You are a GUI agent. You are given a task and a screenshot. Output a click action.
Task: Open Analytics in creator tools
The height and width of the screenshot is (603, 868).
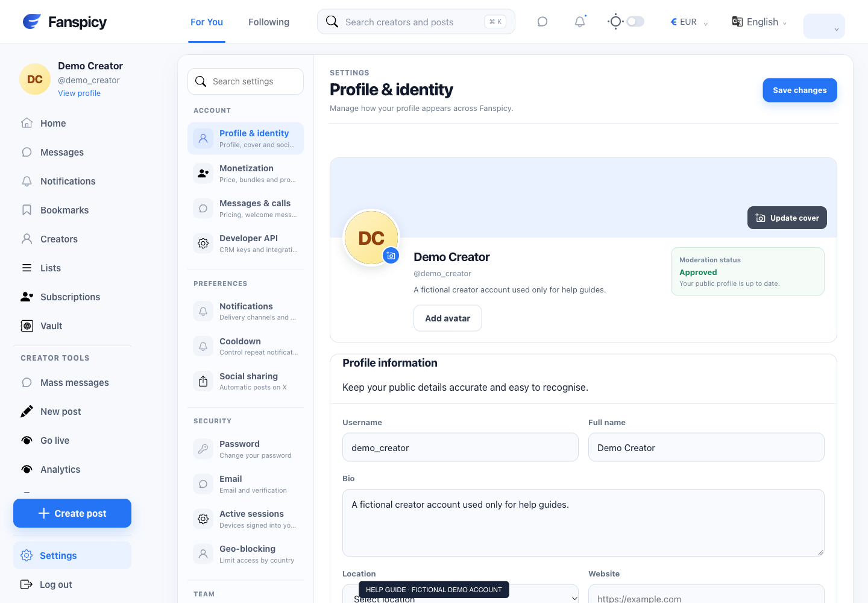(x=72, y=469)
